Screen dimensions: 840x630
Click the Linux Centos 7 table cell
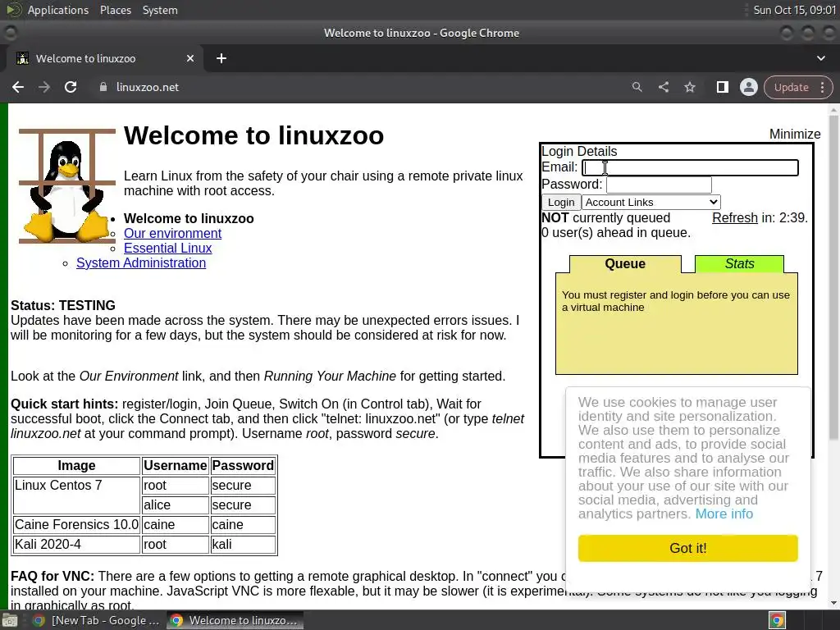pos(76,495)
